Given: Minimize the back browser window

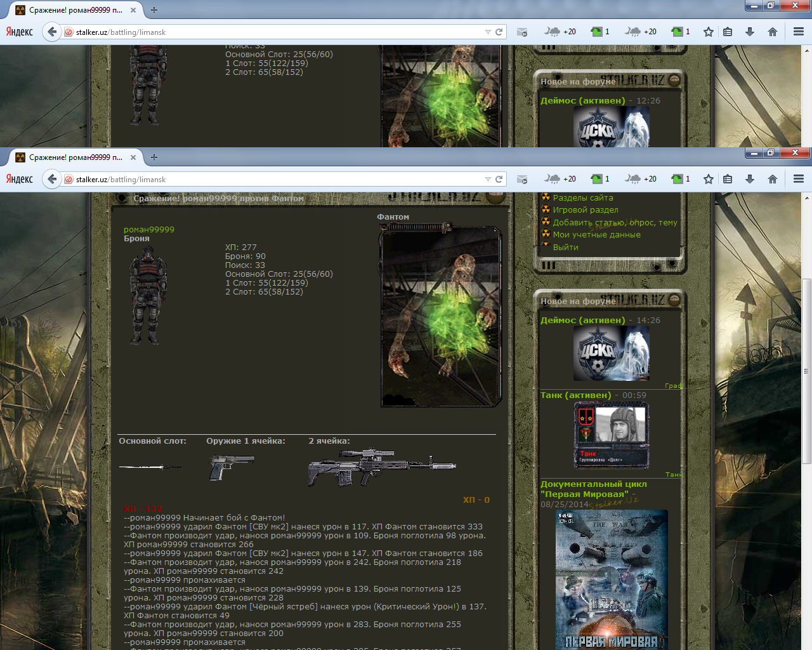Looking at the screenshot, I should coord(754,6).
